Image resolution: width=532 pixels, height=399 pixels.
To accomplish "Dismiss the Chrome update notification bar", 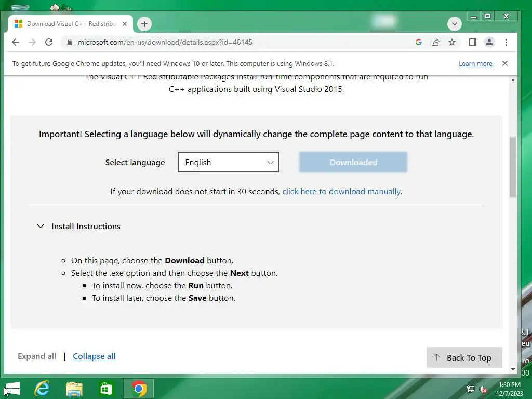I will [505, 63].
